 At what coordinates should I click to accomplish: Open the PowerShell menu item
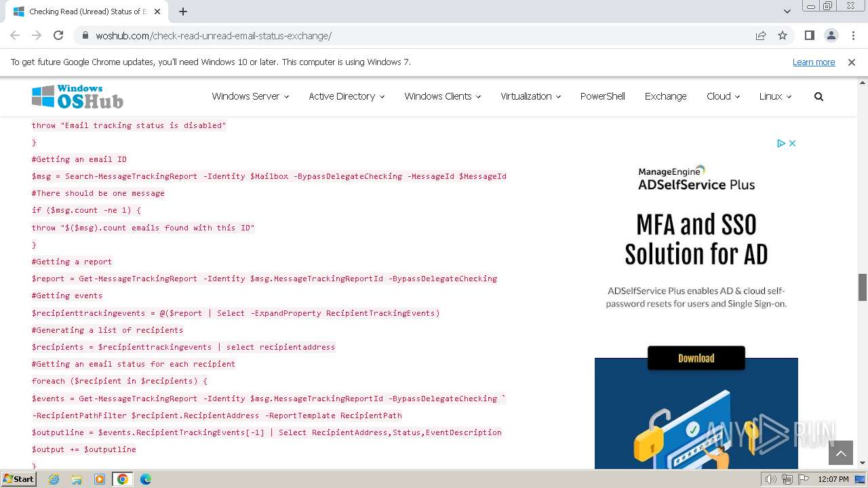point(603,96)
